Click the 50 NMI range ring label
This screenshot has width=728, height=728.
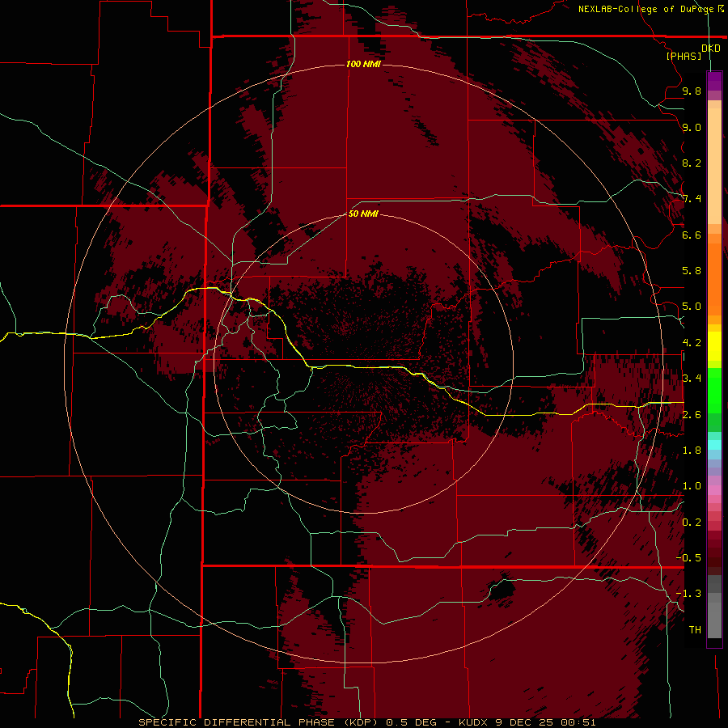point(363,214)
